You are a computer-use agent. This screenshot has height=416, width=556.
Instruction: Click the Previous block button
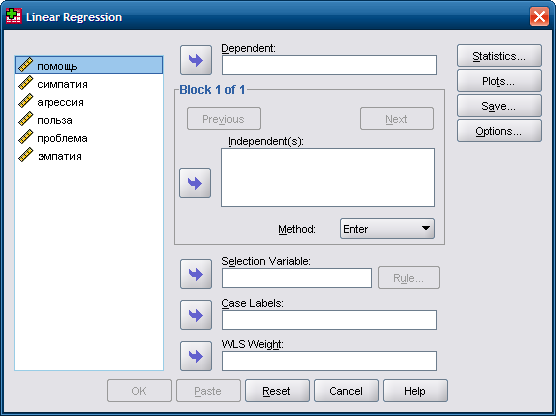point(224,118)
